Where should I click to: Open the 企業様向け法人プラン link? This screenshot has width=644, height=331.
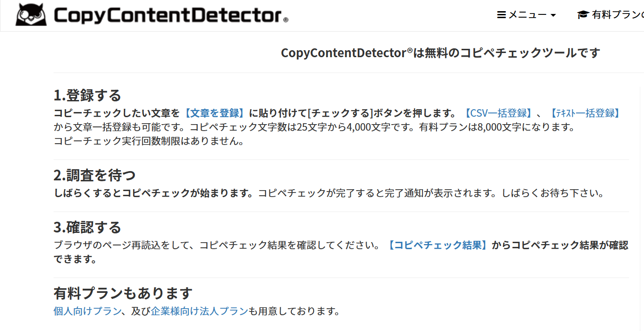(x=200, y=311)
